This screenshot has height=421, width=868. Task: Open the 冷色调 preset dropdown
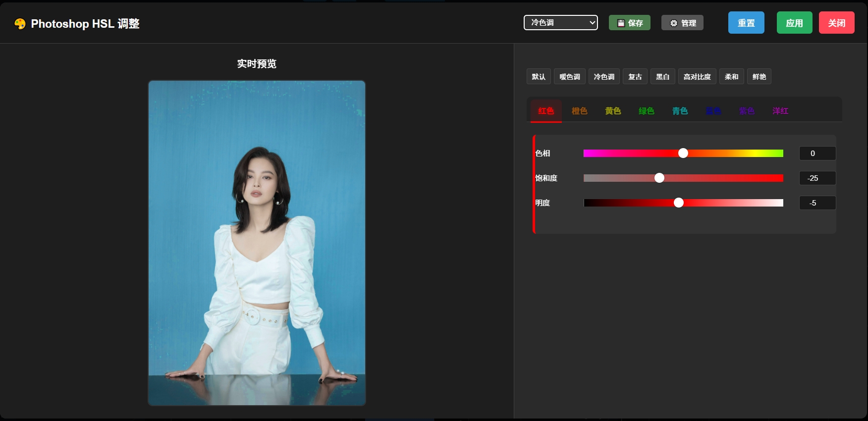click(x=561, y=23)
